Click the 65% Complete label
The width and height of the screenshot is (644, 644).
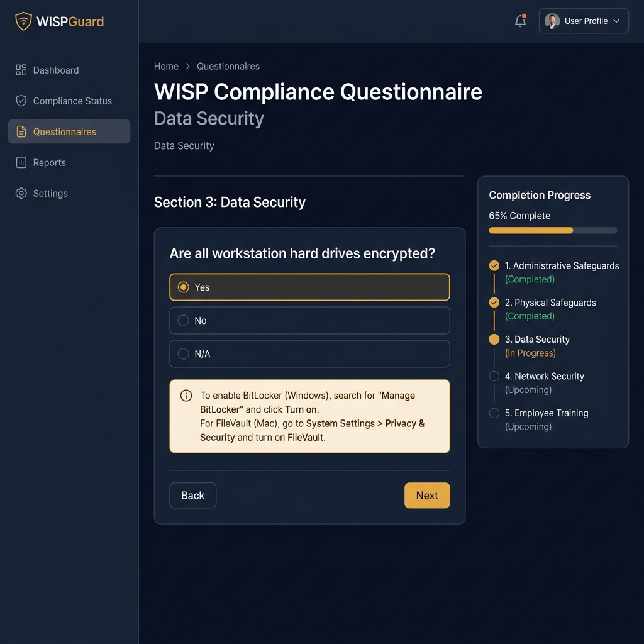[x=519, y=216]
